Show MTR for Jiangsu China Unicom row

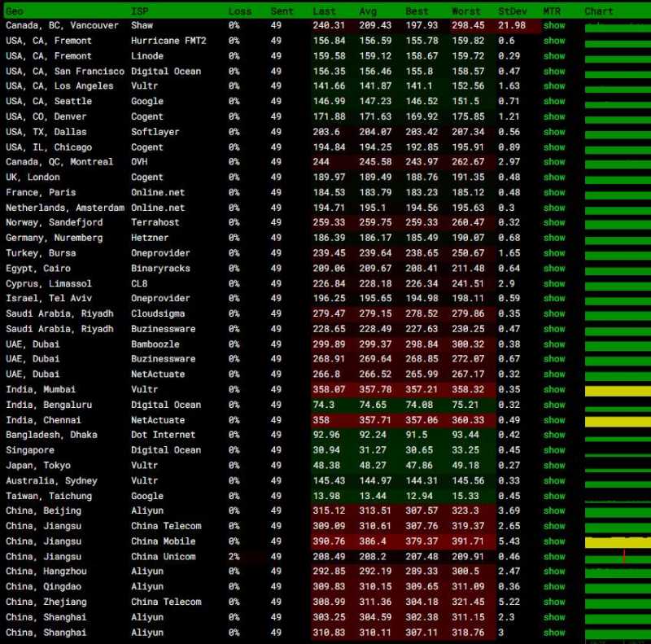[554, 556]
